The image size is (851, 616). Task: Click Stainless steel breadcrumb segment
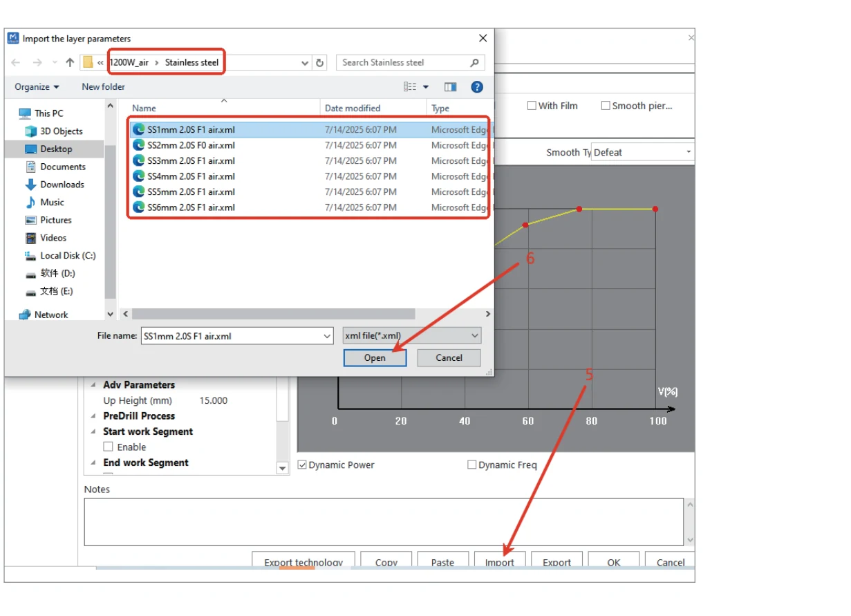coord(191,62)
